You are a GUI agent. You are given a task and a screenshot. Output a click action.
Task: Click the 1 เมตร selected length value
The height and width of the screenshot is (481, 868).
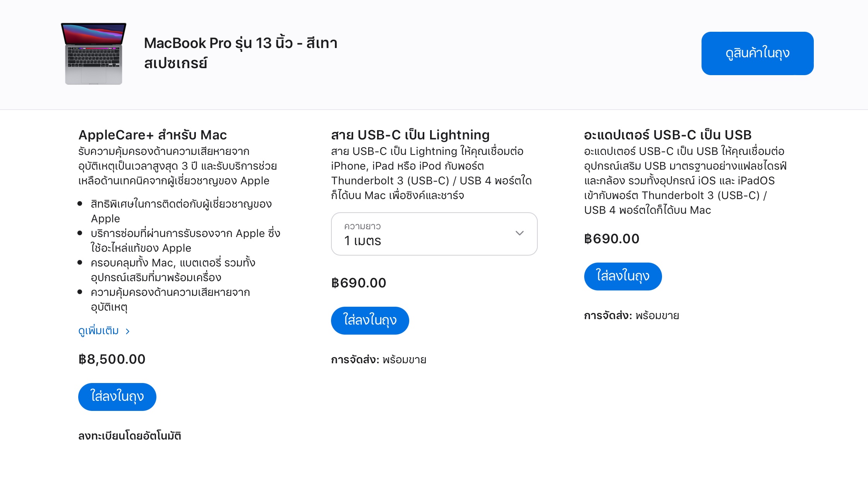coord(363,241)
